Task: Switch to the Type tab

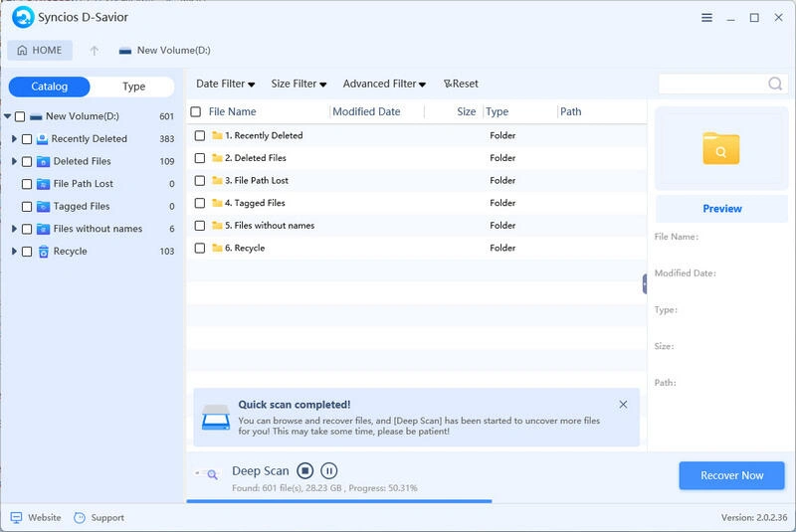Action: coord(133,87)
